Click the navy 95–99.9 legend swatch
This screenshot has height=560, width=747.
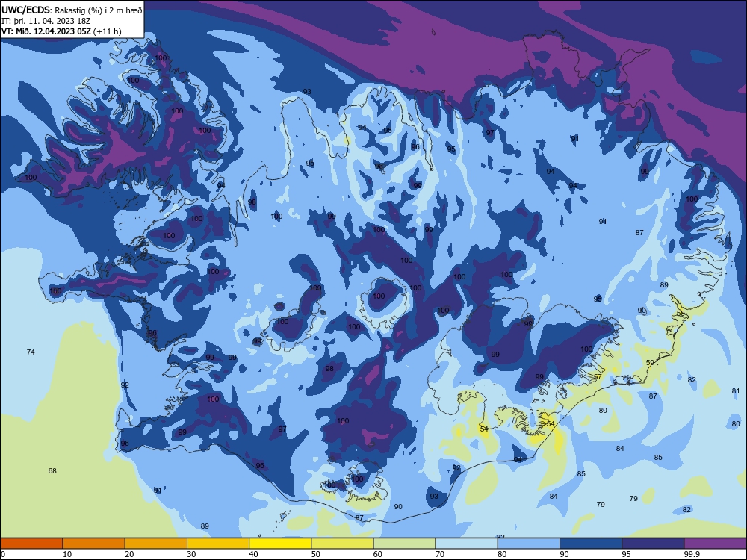653,544
